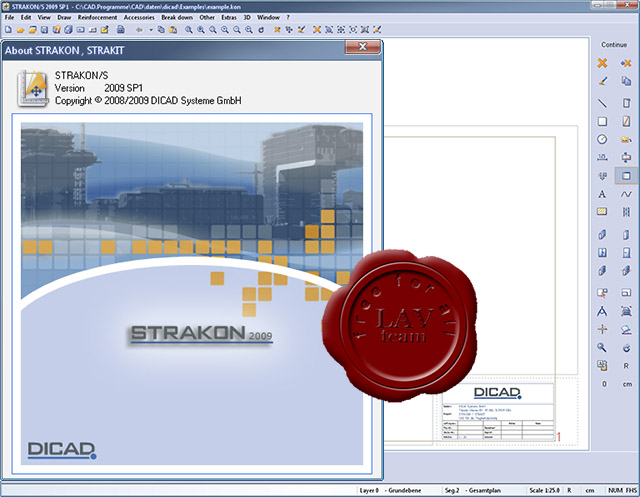
Task: Click the Redraw refresh icon in top toolbar
Action: [x=261, y=29]
